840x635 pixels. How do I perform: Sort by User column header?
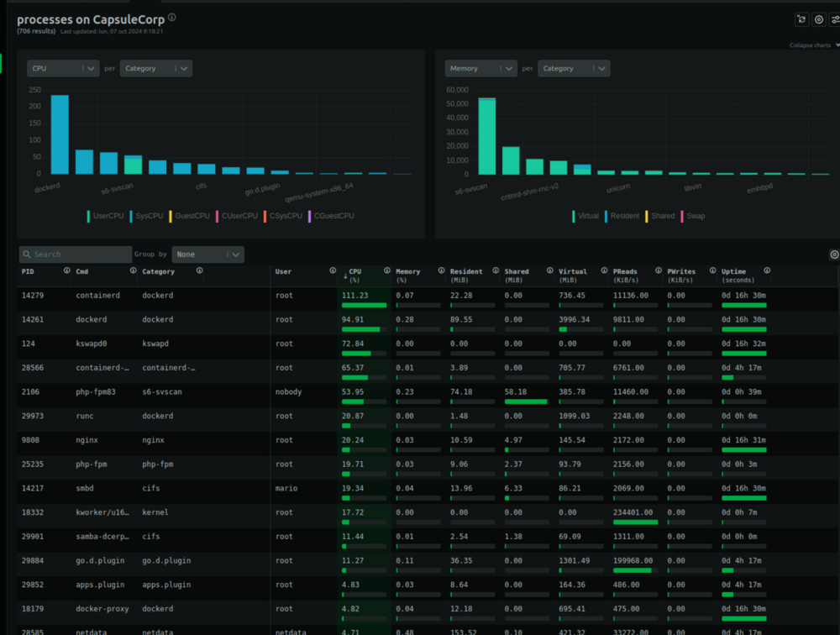point(283,271)
